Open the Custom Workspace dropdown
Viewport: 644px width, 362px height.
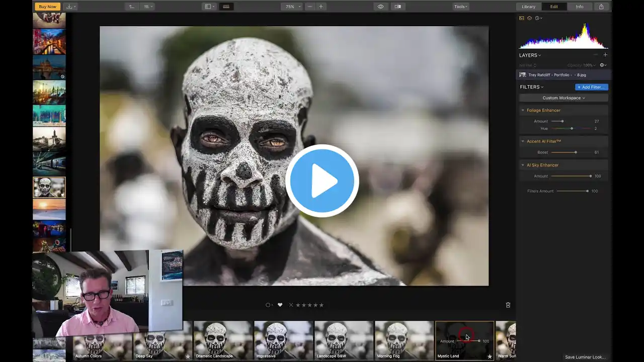563,98
